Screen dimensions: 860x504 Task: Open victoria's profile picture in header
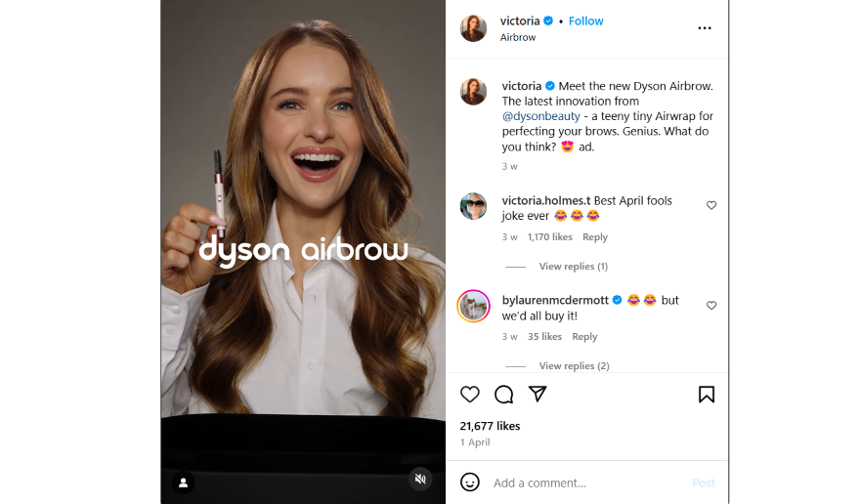(473, 28)
